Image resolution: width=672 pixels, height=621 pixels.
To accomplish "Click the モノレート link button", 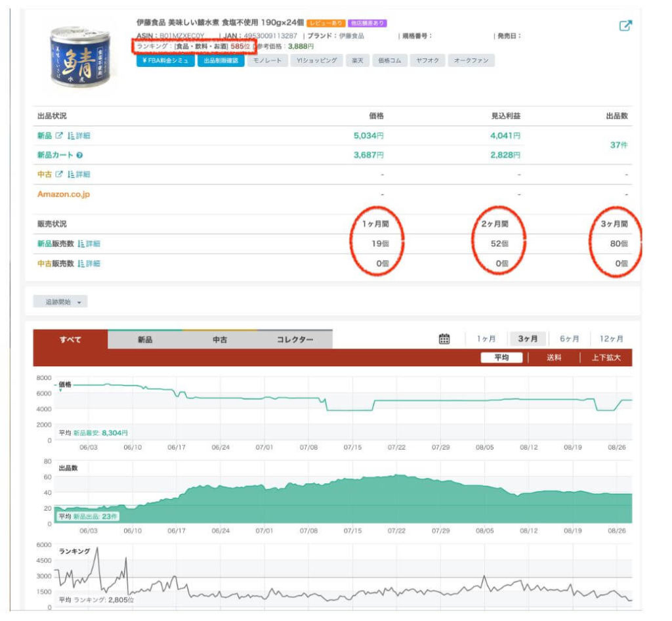I will tap(267, 60).
